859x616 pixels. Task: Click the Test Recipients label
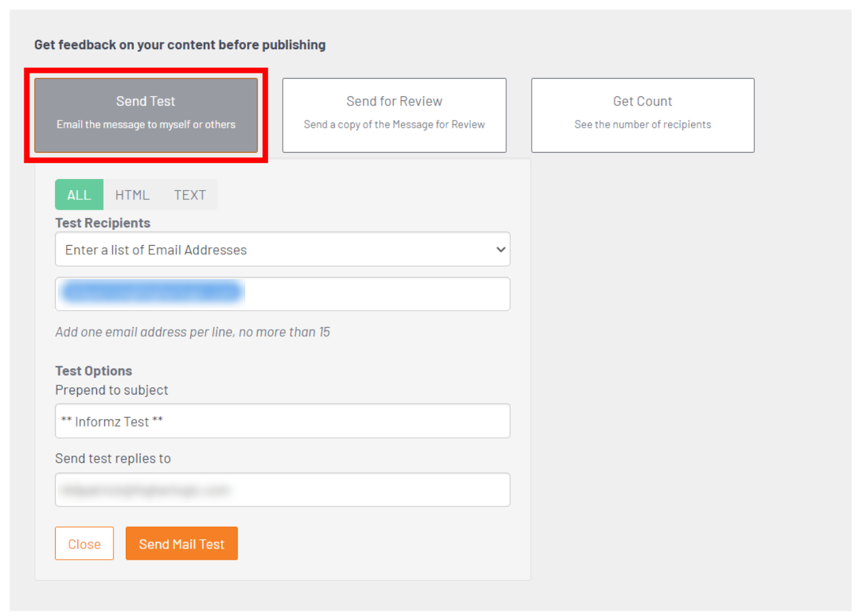click(102, 223)
